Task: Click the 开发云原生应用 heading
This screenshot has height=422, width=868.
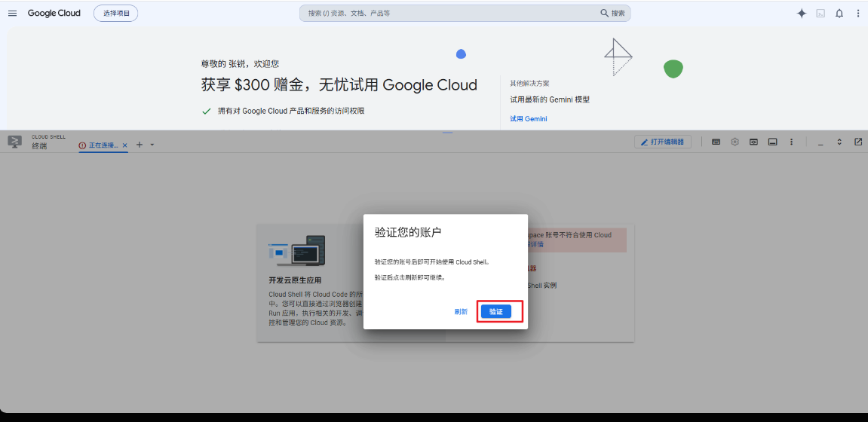Action: 295,280
